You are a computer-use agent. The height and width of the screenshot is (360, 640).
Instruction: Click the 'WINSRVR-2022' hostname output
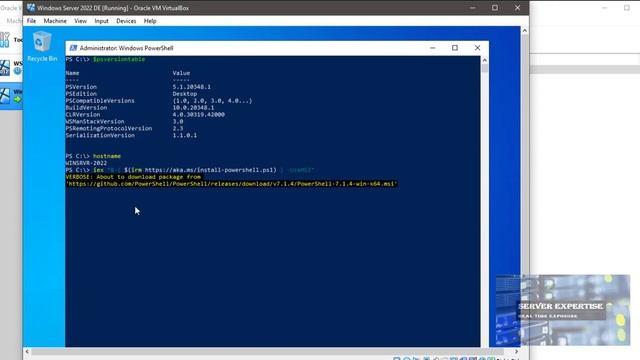pos(86,163)
